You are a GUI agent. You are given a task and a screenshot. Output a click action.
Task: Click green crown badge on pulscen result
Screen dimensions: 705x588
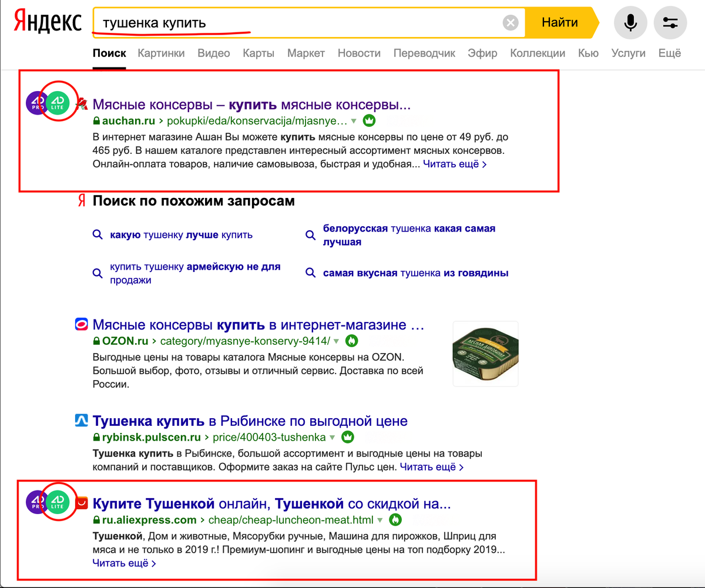[x=348, y=437]
